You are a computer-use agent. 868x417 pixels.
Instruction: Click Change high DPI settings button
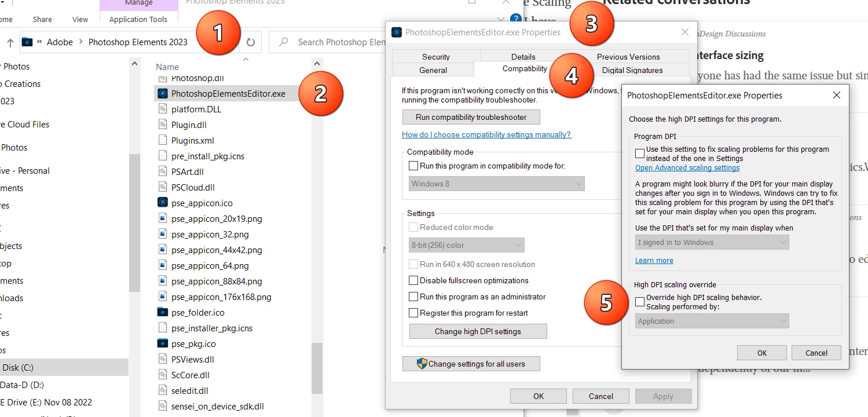click(x=478, y=331)
